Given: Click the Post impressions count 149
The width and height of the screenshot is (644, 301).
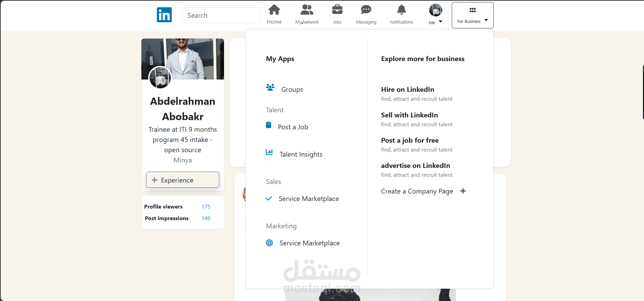Looking at the screenshot, I should click(x=206, y=218).
